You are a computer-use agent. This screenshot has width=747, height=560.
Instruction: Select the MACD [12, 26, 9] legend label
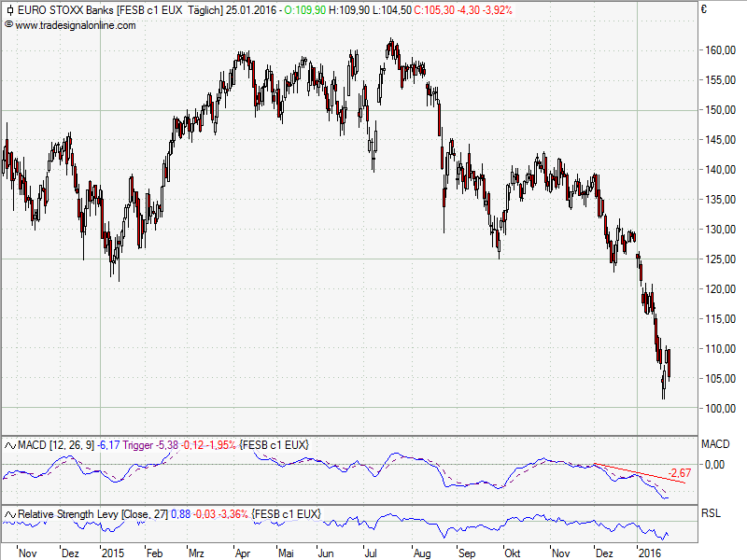click(x=57, y=444)
